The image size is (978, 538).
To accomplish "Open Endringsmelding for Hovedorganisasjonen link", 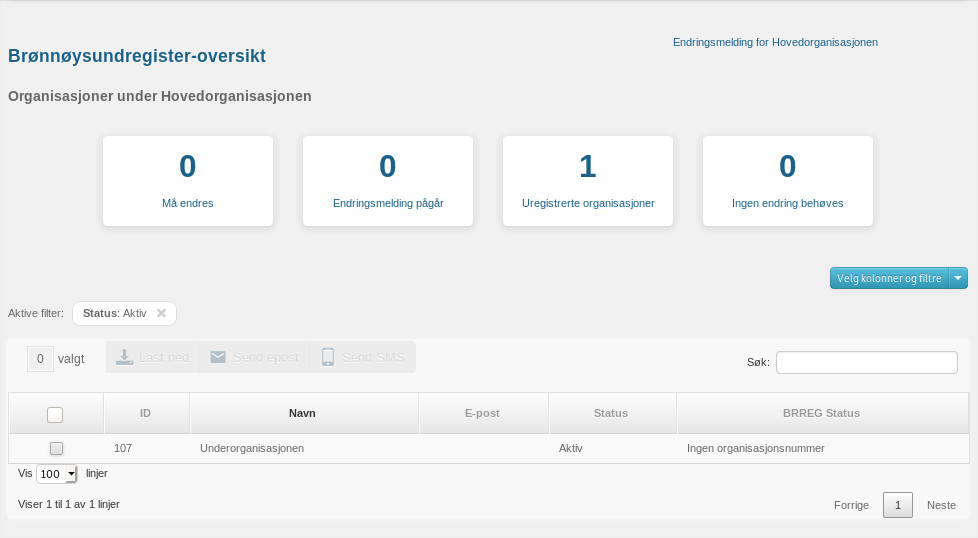I will click(x=775, y=42).
